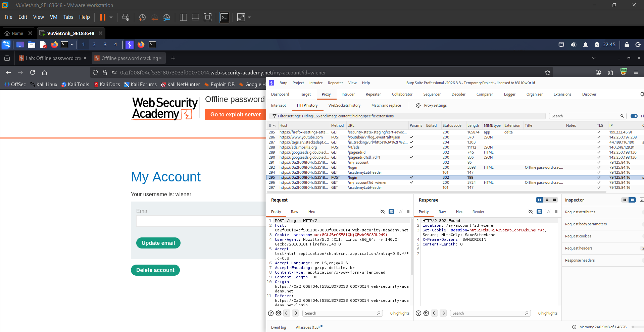Open the Kali Tools bookmark

(75, 85)
